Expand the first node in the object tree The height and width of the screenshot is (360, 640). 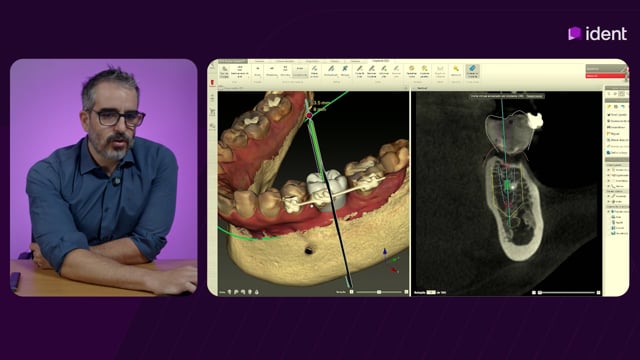pos(609,170)
